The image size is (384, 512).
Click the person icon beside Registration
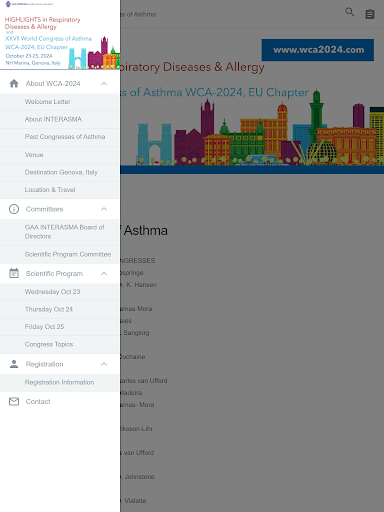coord(14,364)
